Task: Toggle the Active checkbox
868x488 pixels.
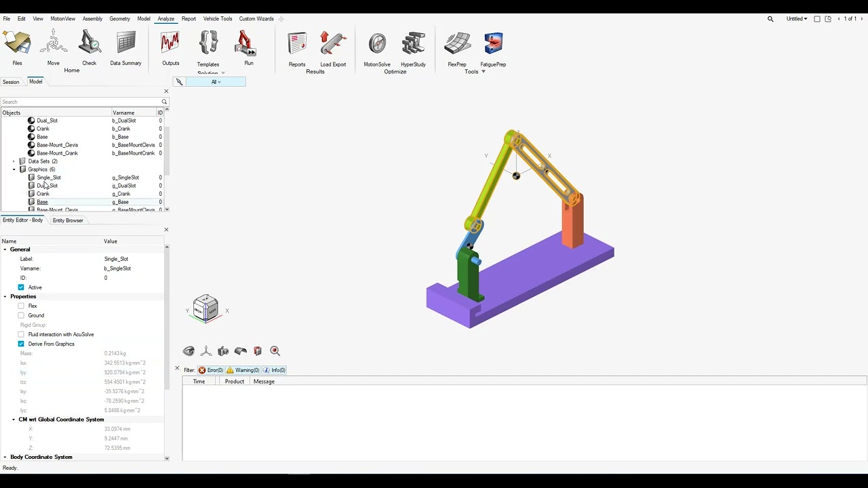Action: click(21, 287)
